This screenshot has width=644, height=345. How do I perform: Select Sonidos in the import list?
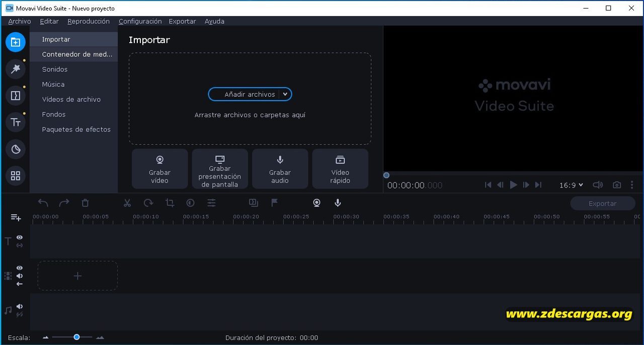[x=73, y=69]
